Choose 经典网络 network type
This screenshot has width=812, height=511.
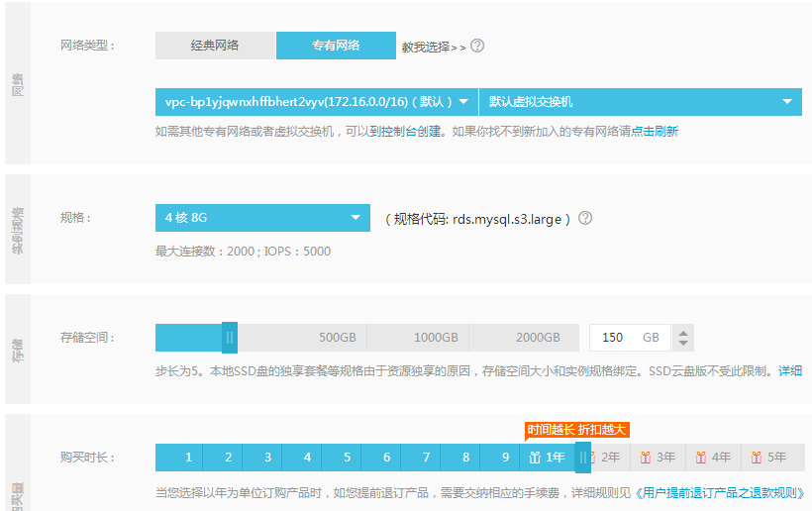pos(215,46)
